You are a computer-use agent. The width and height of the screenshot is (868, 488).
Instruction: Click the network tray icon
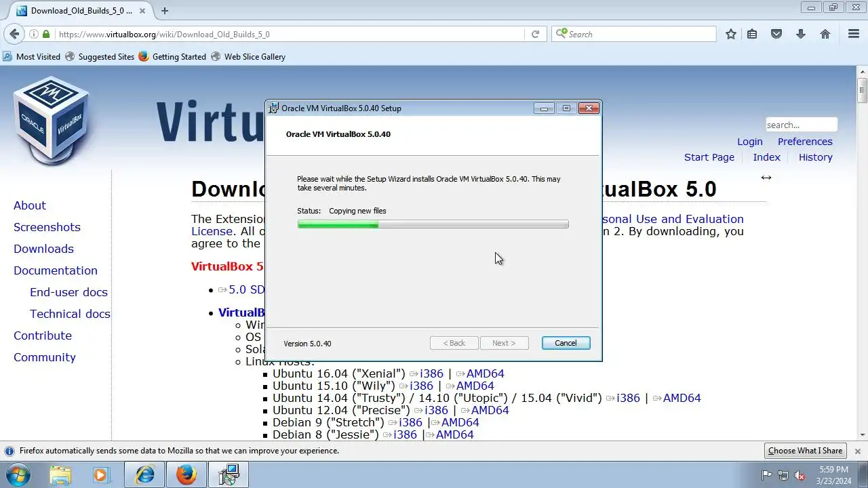coord(783,475)
